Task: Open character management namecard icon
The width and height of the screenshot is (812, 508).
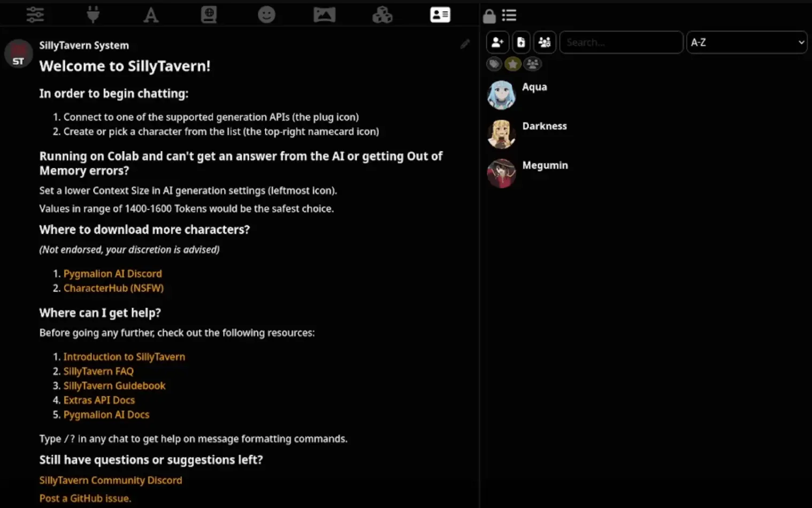Action: [440, 14]
